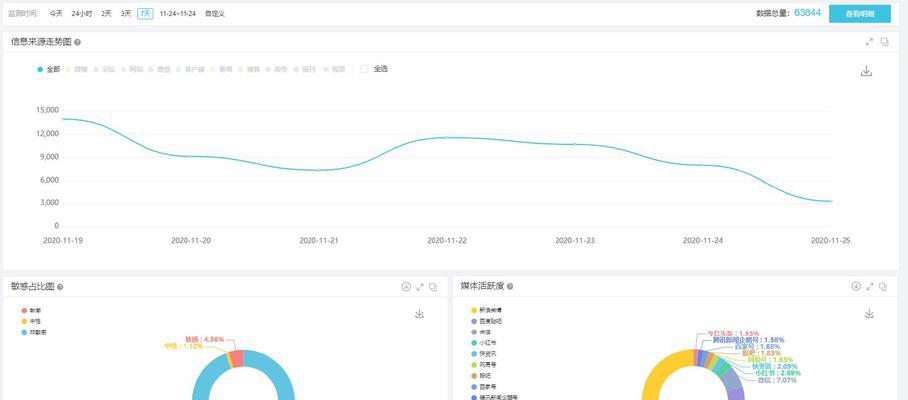The width and height of the screenshot is (908, 400).
Task: Click trend data point for 2020-11-24
Action: [x=703, y=165]
